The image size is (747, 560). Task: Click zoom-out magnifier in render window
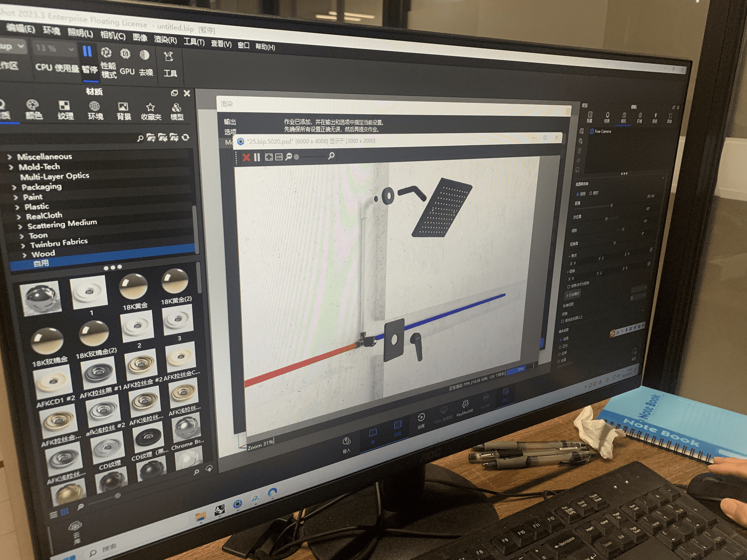288,157
